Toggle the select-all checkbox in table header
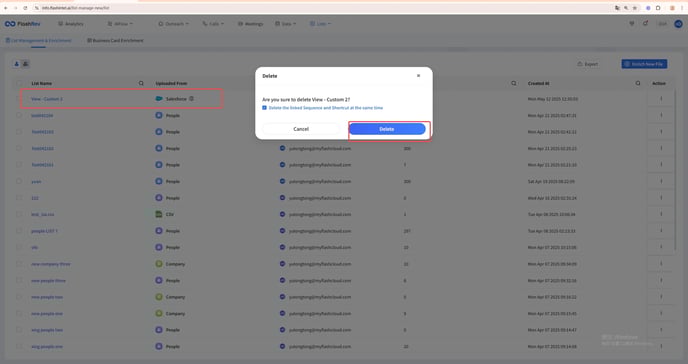Screen dimensions: 688x364 (19, 83)
